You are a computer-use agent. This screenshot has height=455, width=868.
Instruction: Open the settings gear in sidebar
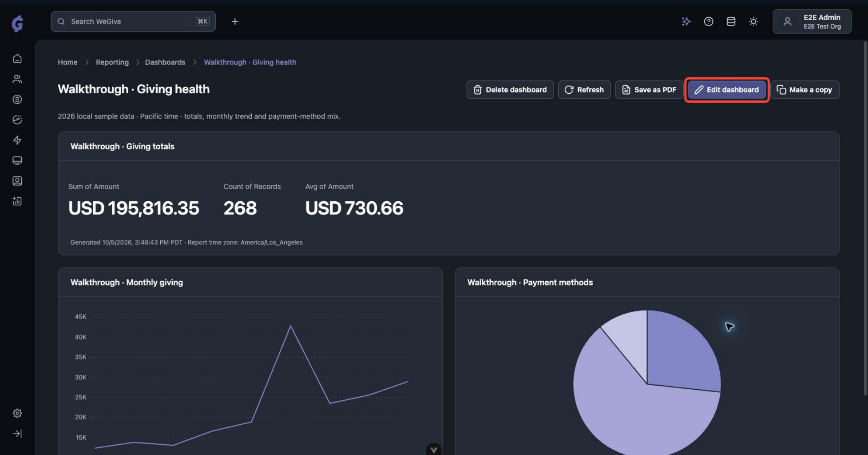[x=17, y=413]
